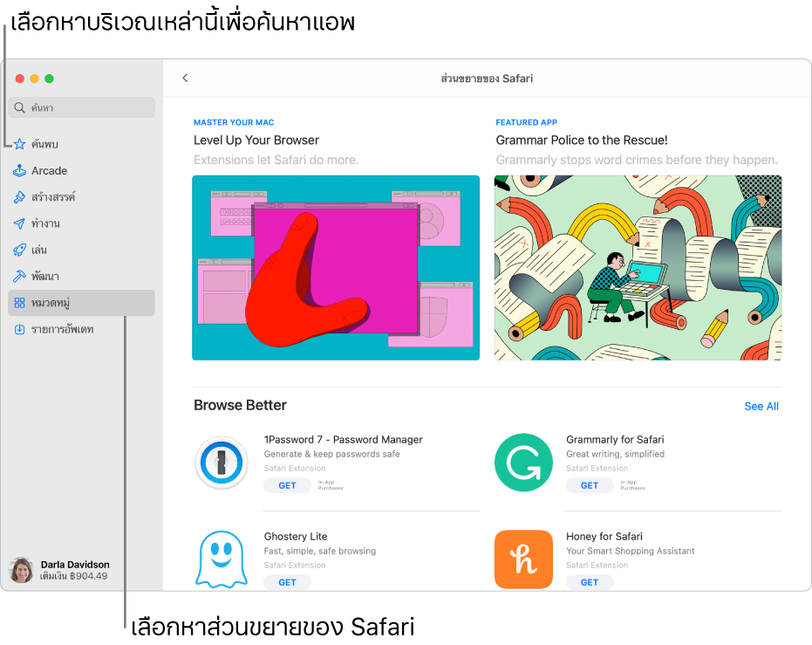Get the 1Password 7 extension
This screenshot has height=645, width=812.
pyautogui.click(x=288, y=485)
